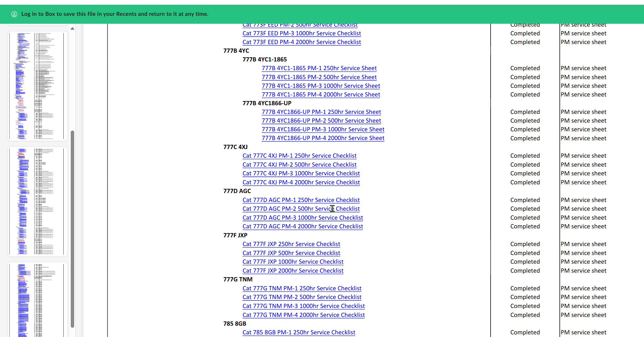Open 777B 4YC1866-UP PM-1 250hr Service Sheet
644x337 pixels.
321,112
